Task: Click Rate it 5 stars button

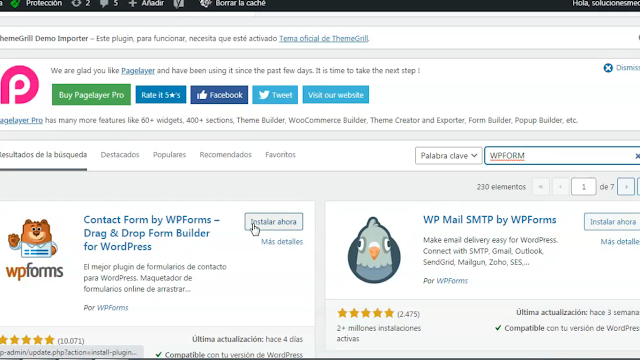Action: [x=161, y=95]
